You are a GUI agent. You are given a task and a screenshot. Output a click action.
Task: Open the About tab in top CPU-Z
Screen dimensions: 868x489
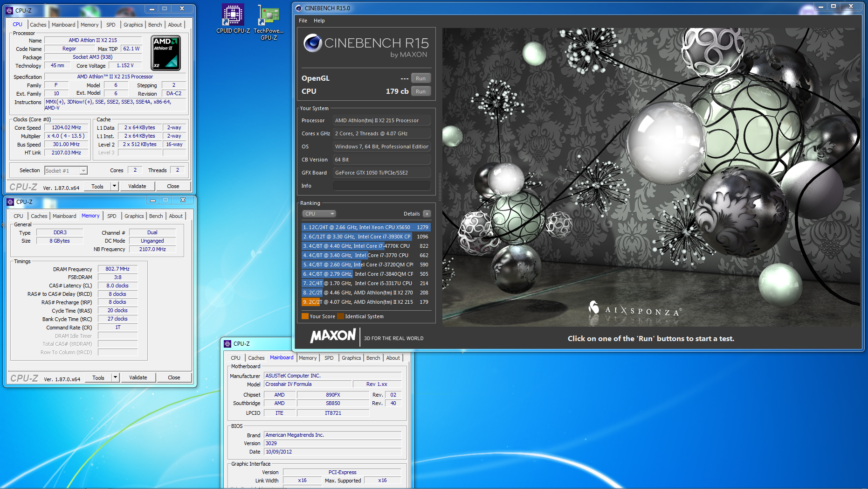tap(175, 25)
